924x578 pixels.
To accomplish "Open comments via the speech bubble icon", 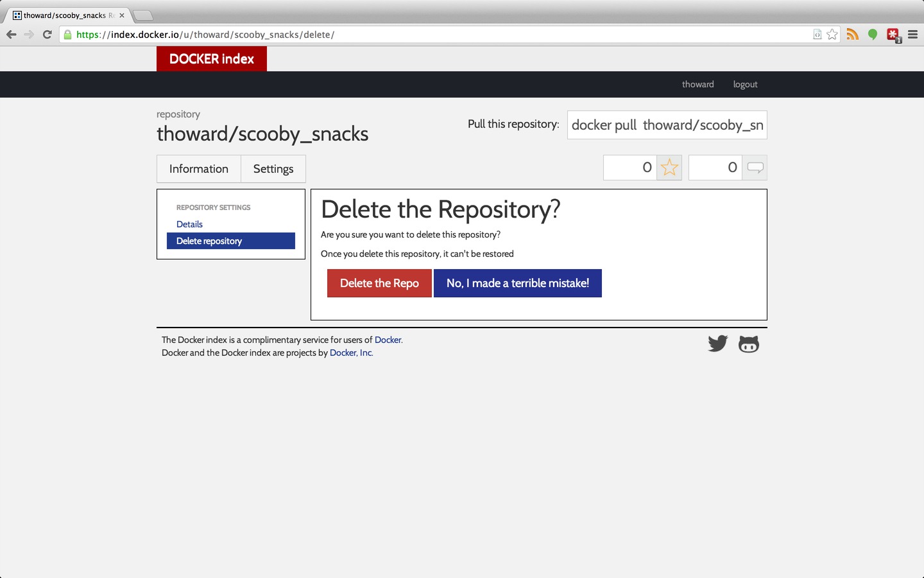I will pos(755,168).
